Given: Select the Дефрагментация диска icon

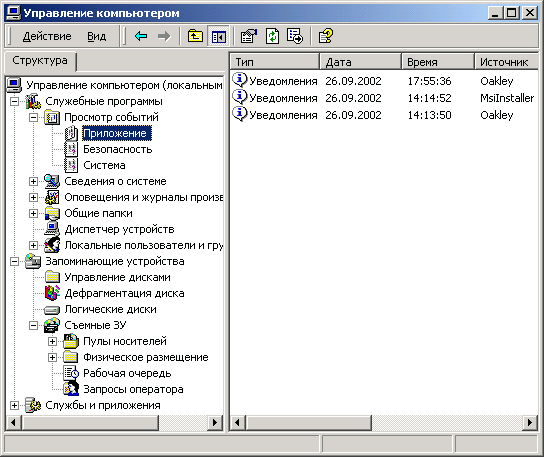Looking at the screenshot, I should tap(52, 293).
